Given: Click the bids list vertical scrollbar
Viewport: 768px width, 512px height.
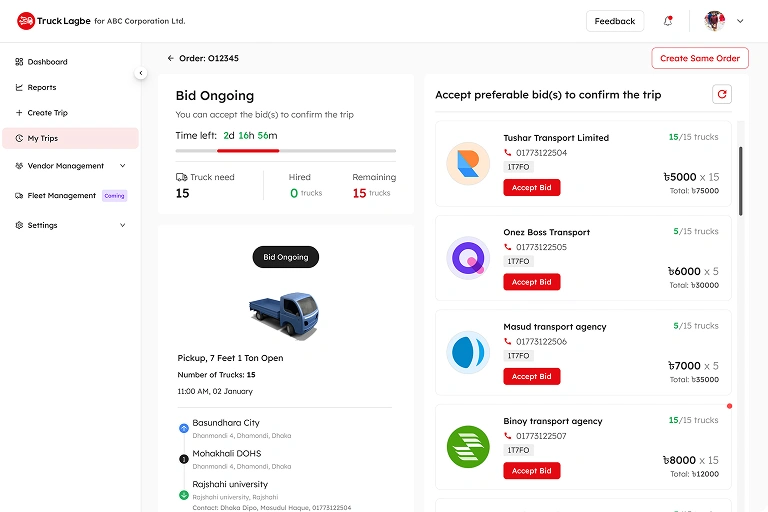Looking at the screenshot, I should [x=740, y=180].
